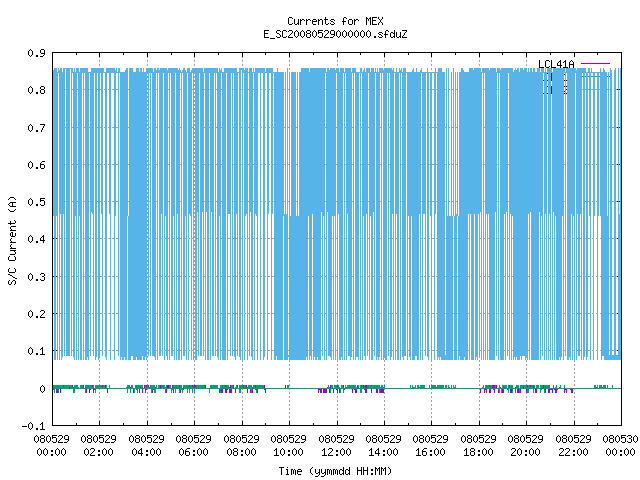Click the 08:00 x-axis time label
The width and height of the screenshot is (640, 480).
241,452
